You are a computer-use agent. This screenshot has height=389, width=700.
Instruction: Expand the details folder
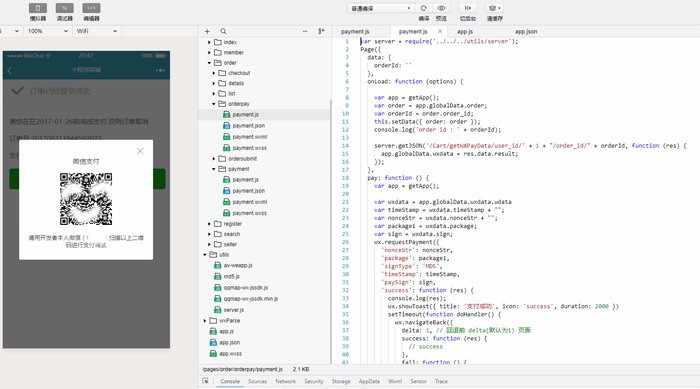pyautogui.click(x=214, y=83)
